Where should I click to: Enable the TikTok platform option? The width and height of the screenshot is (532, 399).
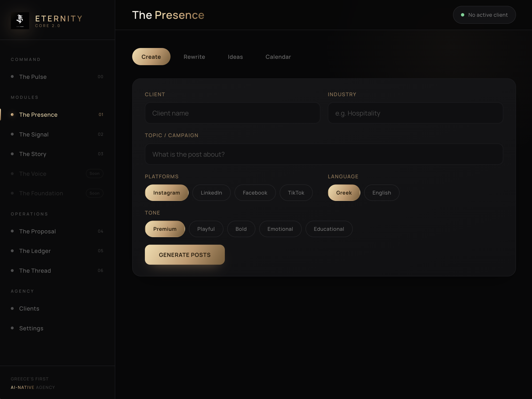pos(296,193)
